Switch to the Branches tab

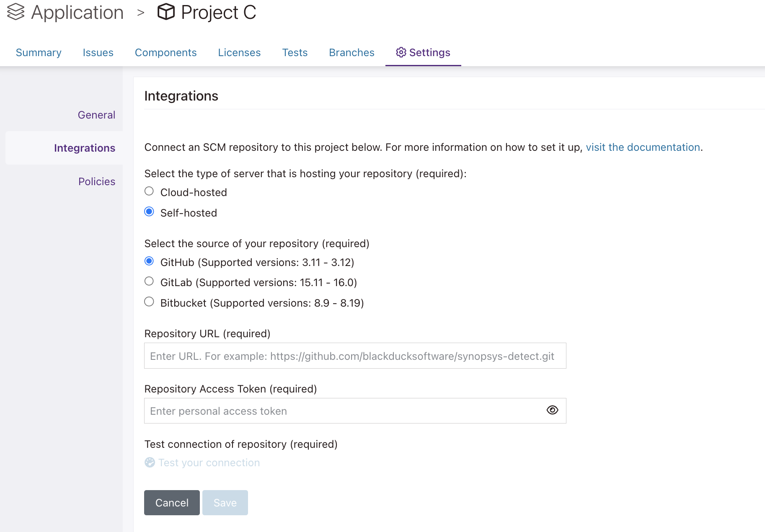pos(351,52)
